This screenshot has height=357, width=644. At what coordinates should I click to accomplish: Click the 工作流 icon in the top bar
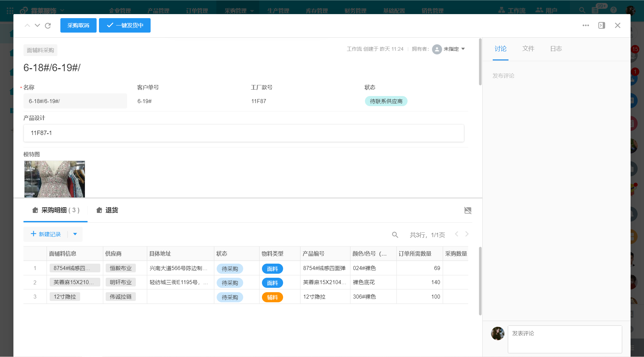coord(502,10)
